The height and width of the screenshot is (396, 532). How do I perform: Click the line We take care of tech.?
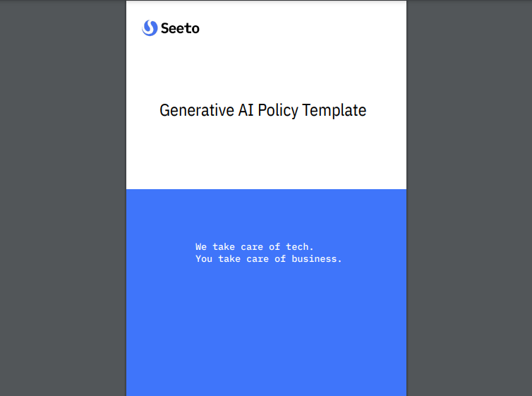tap(254, 247)
